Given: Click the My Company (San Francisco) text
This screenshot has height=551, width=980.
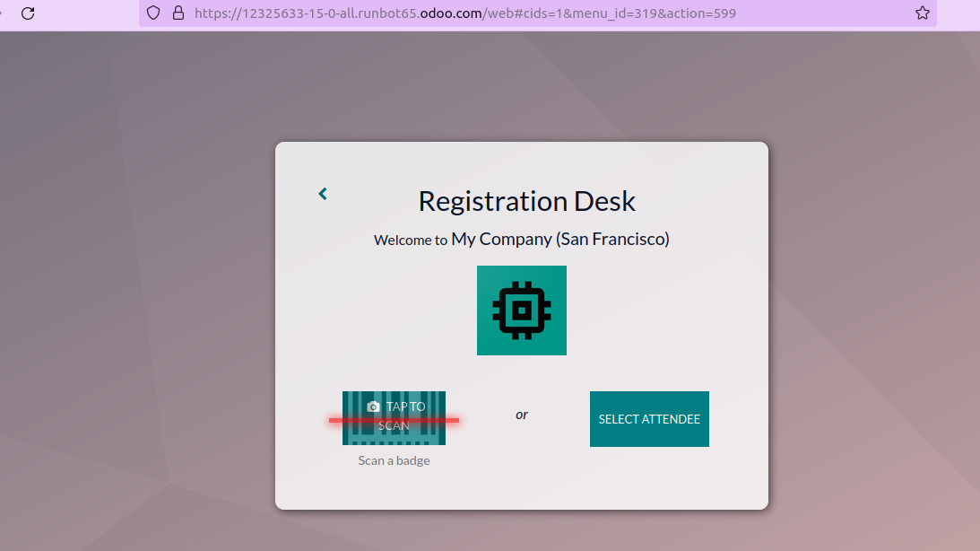Looking at the screenshot, I should tap(560, 239).
